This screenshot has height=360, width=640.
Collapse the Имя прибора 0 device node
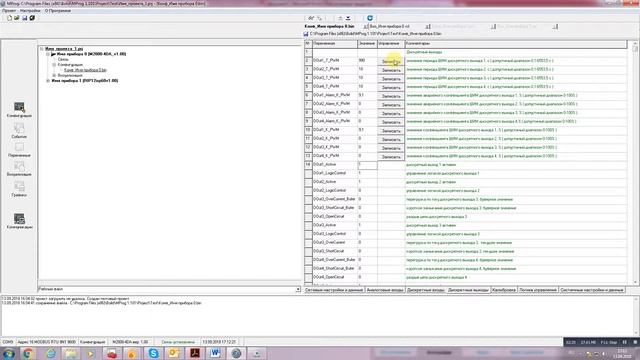coord(48,54)
